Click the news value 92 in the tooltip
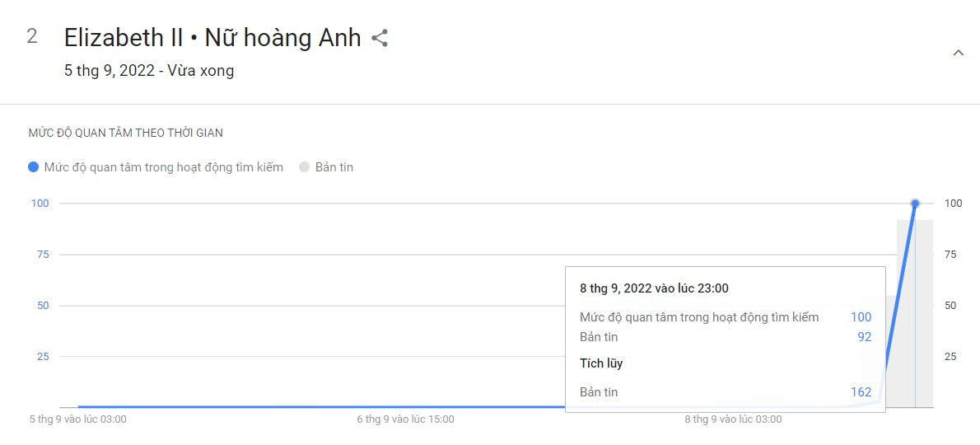Viewport: 980px width, 445px height. pos(864,337)
